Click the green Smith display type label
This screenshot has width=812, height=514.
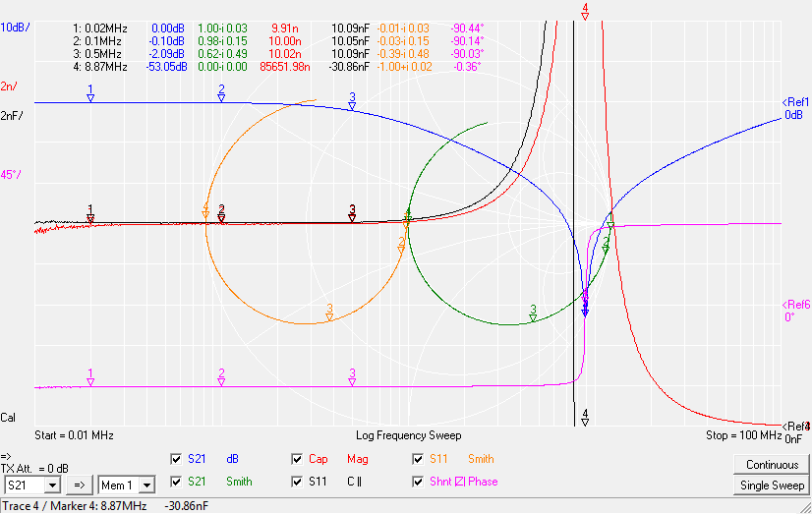click(239, 482)
